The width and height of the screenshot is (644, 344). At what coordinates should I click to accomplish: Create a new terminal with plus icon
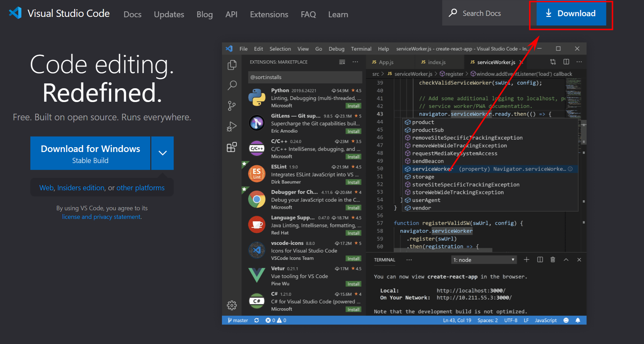(x=527, y=260)
